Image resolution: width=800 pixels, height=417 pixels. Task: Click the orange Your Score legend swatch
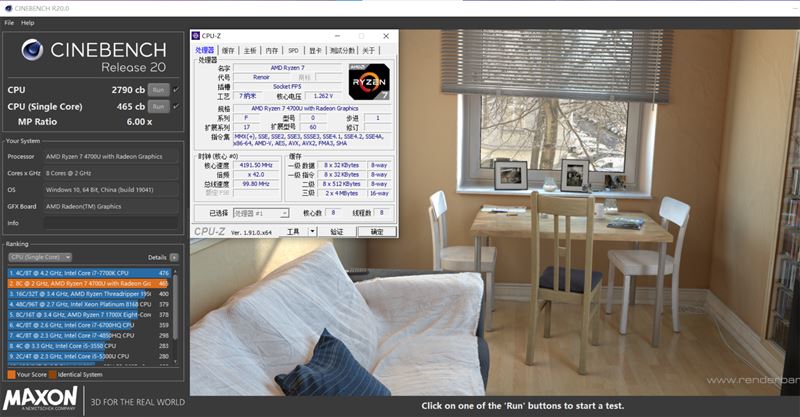pos(11,375)
